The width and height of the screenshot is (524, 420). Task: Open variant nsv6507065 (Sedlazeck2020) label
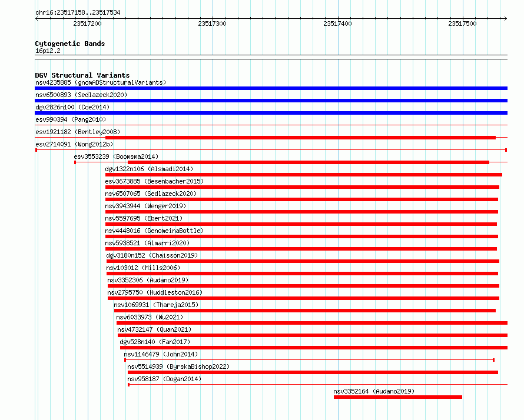151,194
